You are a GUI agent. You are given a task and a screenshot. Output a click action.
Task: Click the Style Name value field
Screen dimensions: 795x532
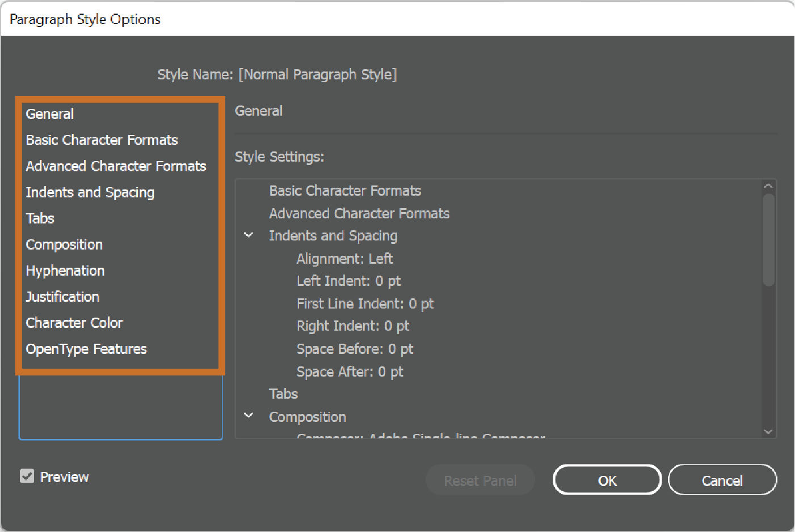pos(318,74)
